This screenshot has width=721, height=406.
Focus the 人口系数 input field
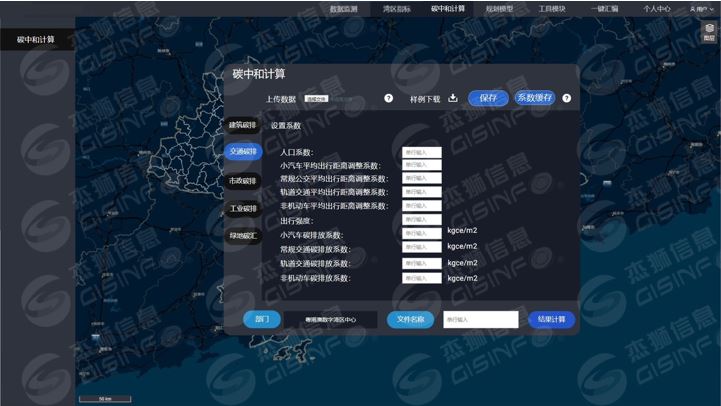pyautogui.click(x=422, y=152)
